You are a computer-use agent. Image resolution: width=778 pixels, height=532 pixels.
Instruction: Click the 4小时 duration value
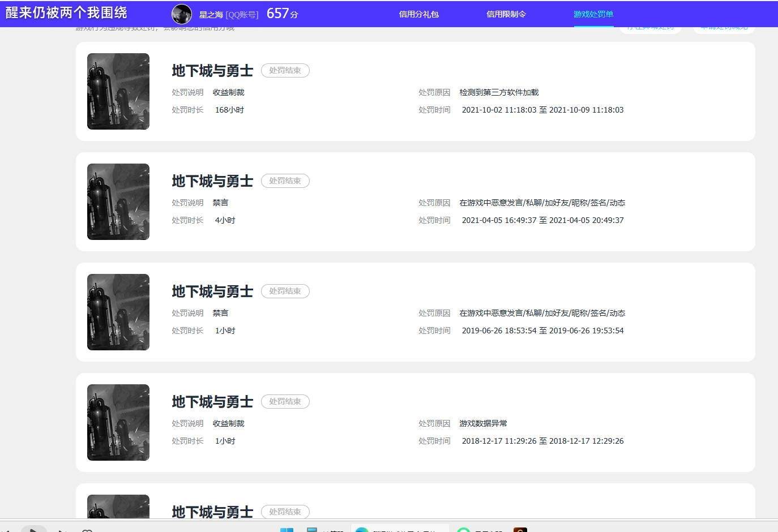pyautogui.click(x=225, y=220)
